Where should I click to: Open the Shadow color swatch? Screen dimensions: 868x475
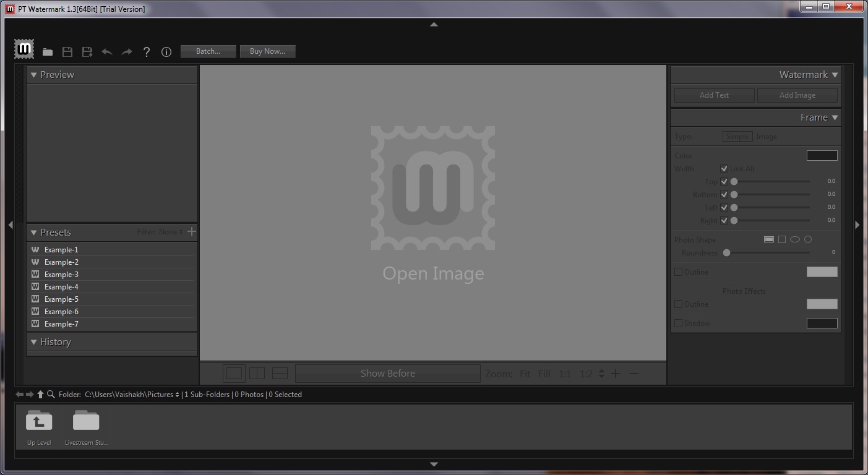822,323
